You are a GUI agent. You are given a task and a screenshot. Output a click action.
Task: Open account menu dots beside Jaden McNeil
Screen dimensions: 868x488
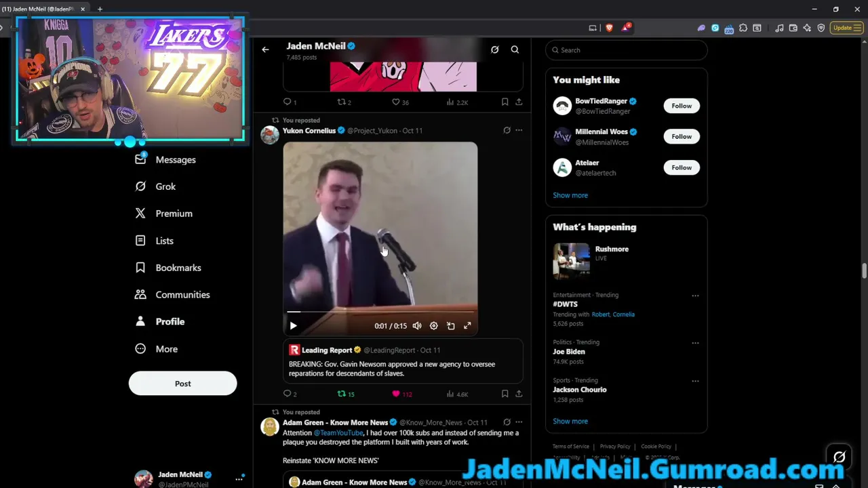click(239, 479)
